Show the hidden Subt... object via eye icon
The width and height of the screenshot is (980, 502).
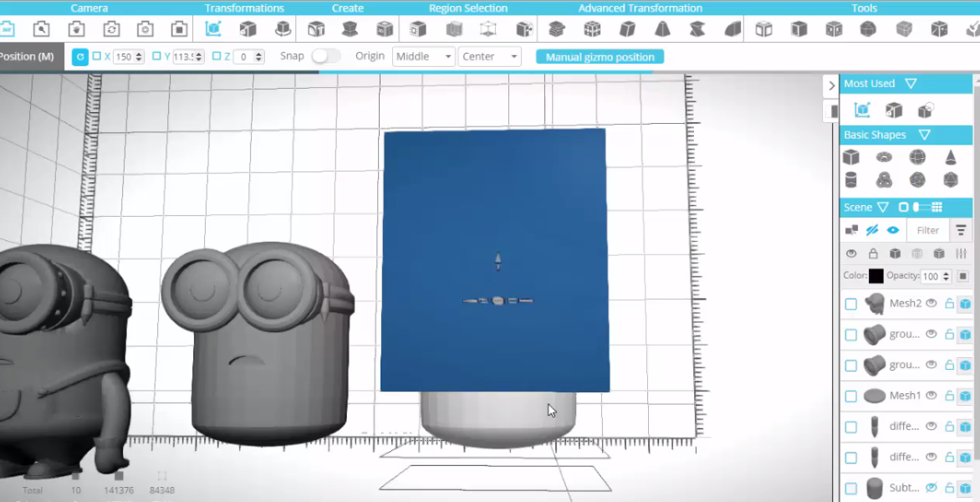(932, 487)
